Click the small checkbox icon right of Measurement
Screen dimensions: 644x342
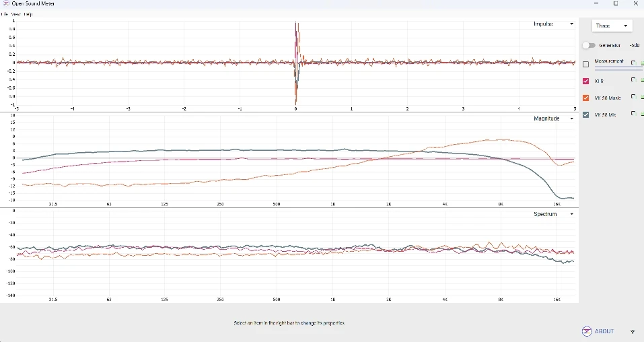633,63
